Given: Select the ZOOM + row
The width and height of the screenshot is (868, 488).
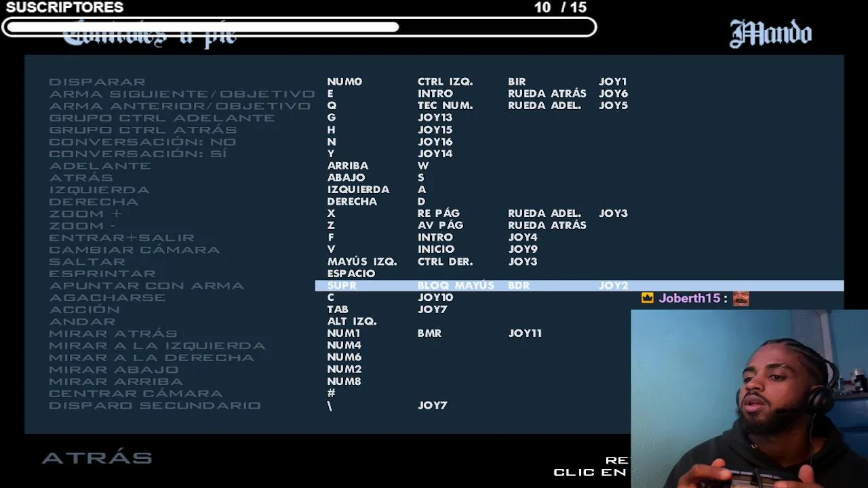Looking at the screenshot, I should click(85, 213).
